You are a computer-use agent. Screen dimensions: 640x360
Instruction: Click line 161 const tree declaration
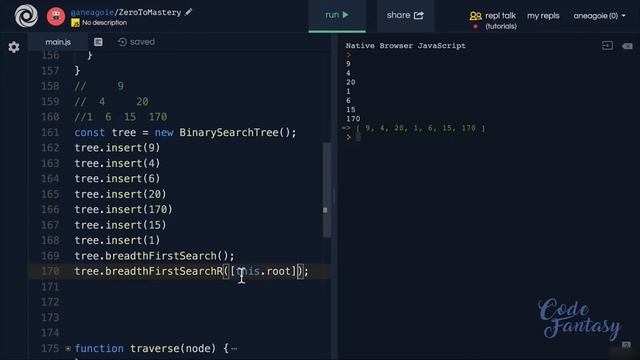185,133
